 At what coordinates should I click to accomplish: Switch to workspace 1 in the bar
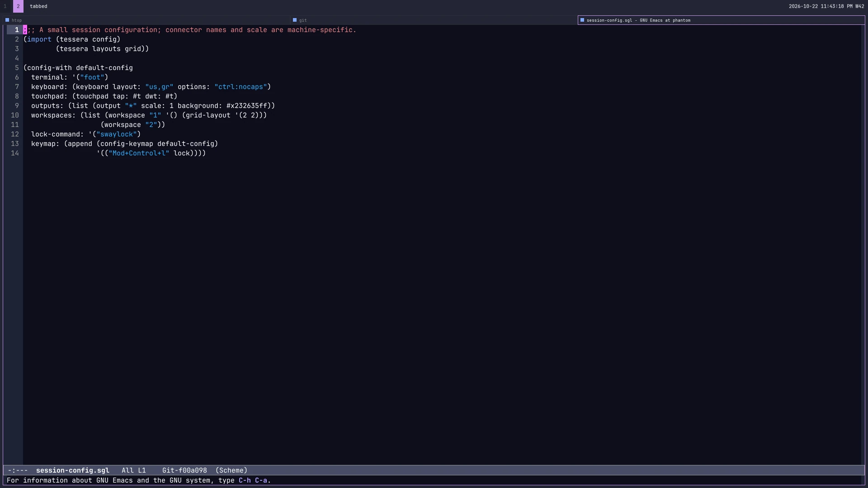pos(5,6)
